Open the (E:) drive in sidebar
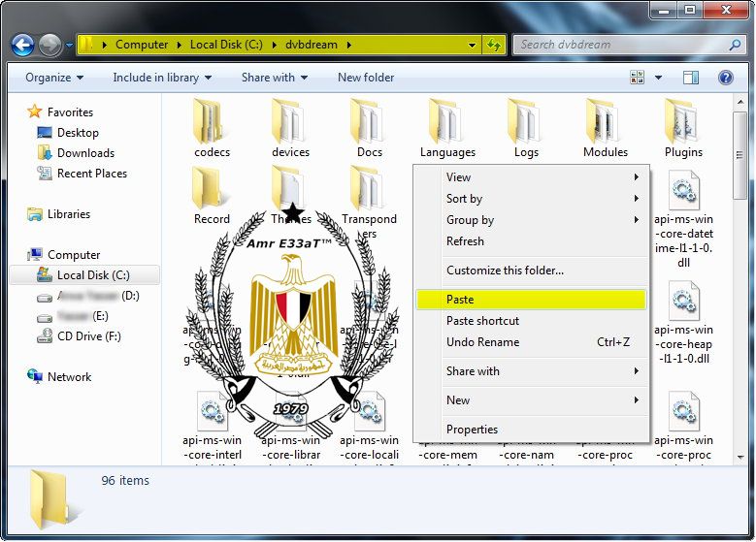The height and width of the screenshot is (542, 756). tap(73, 316)
